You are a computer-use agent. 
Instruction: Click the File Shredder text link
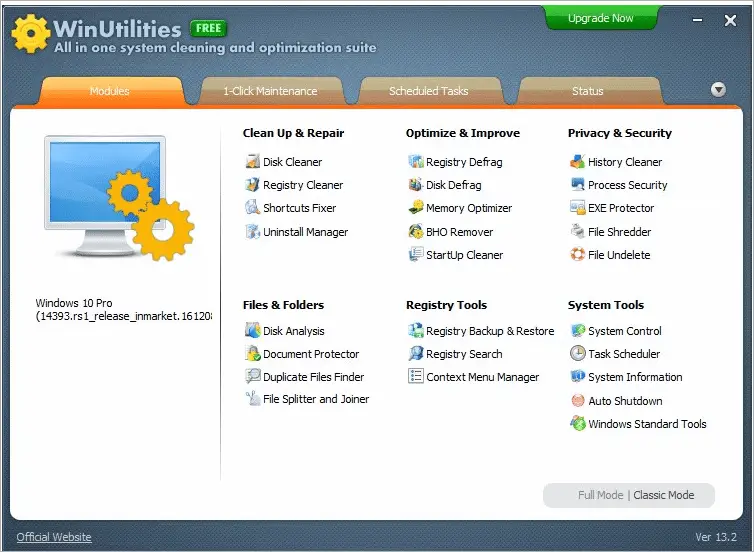[x=619, y=232]
